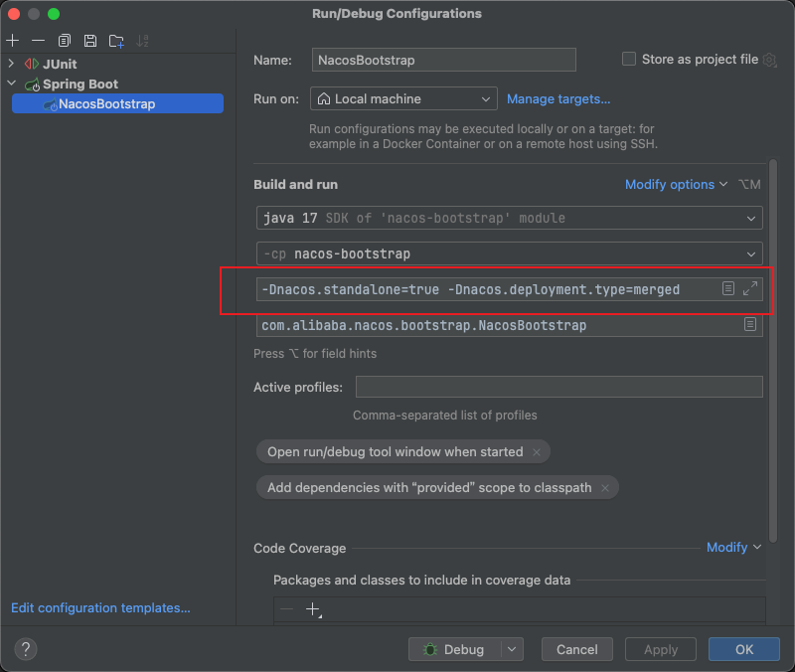Remove the Add dependencies with provided scope option
This screenshot has width=795, height=672.
point(605,488)
